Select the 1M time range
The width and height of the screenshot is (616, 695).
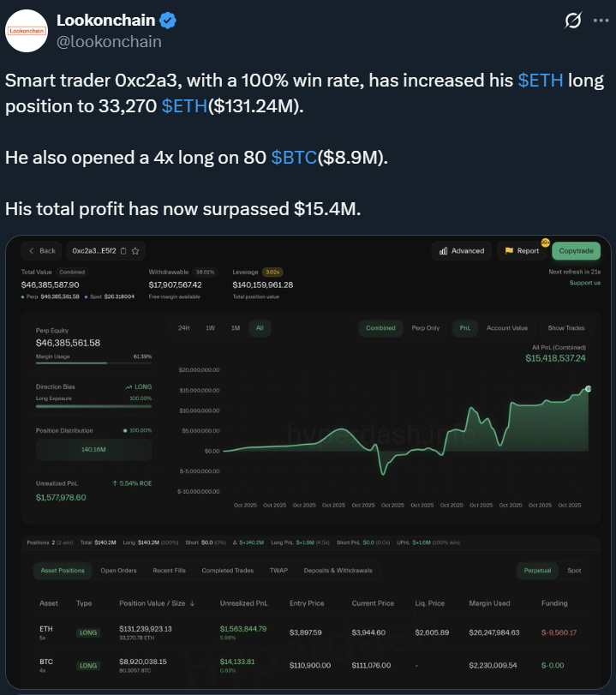click(235, 327)
